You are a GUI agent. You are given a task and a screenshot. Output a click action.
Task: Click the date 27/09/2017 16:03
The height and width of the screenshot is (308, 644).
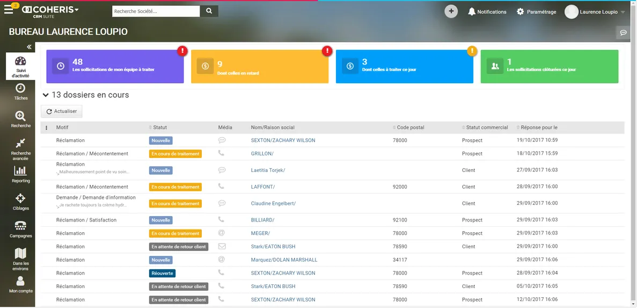pyautogui.click(x=537, y=170)
